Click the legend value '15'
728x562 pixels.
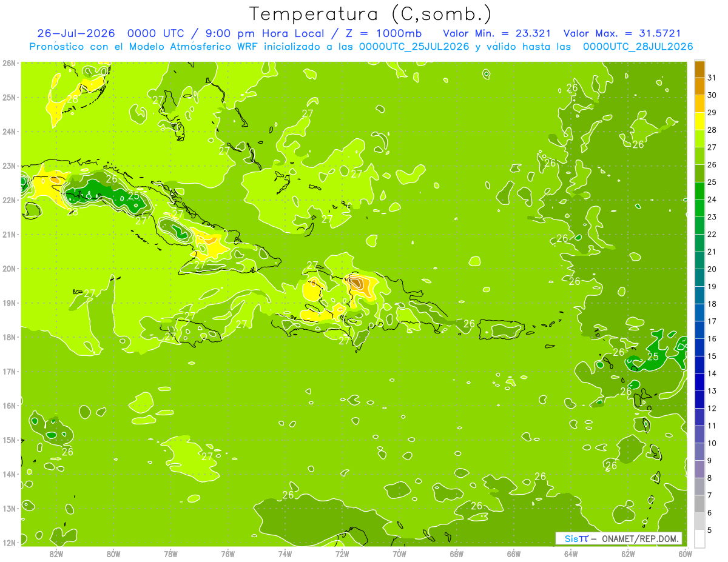tap(712, 356)
